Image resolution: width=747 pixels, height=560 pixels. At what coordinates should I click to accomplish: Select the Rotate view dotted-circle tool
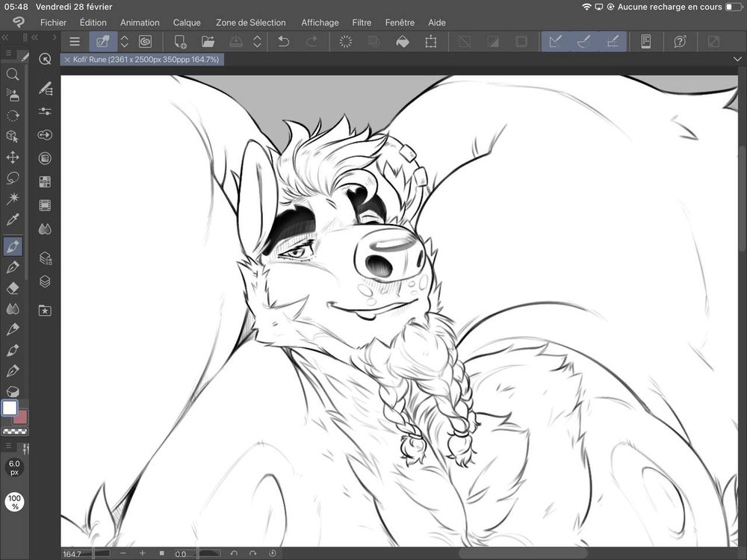[x=13, y=116]
